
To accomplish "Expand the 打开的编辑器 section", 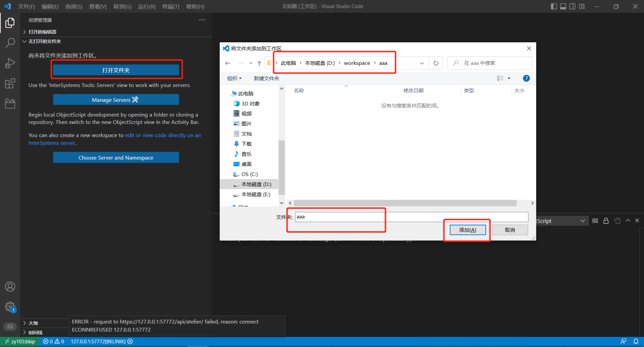I will click(42, 32).
